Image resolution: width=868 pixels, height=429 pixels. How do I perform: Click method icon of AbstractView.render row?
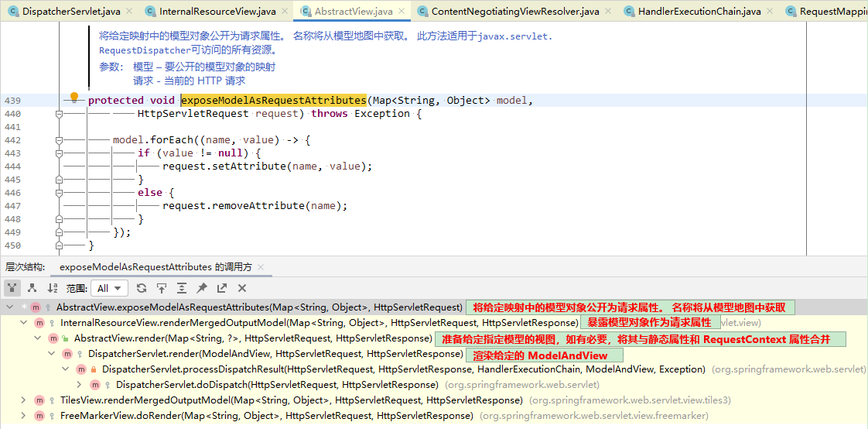(53, 338)
